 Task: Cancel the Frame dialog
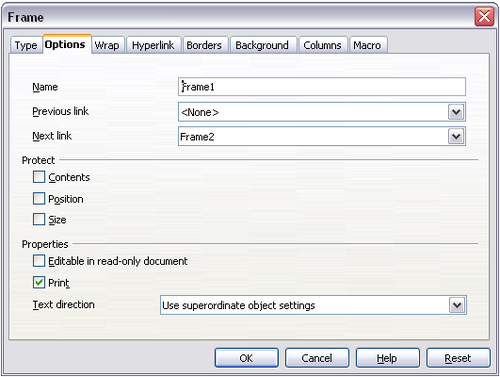coord(317,358)
